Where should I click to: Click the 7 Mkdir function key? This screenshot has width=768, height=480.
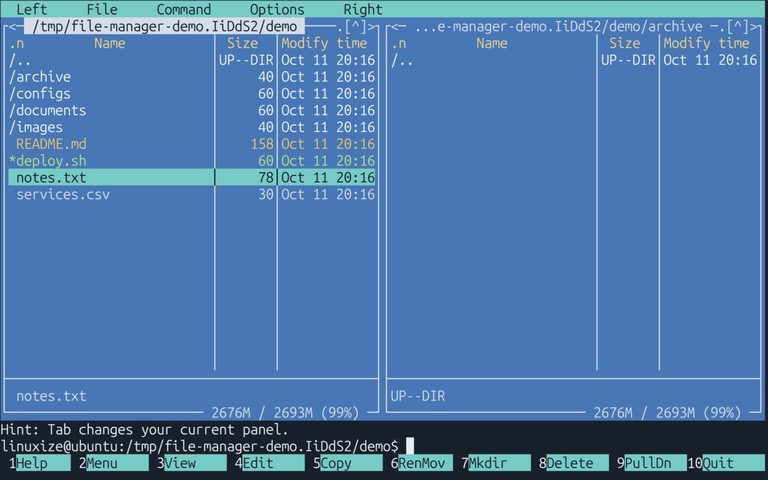496,463
